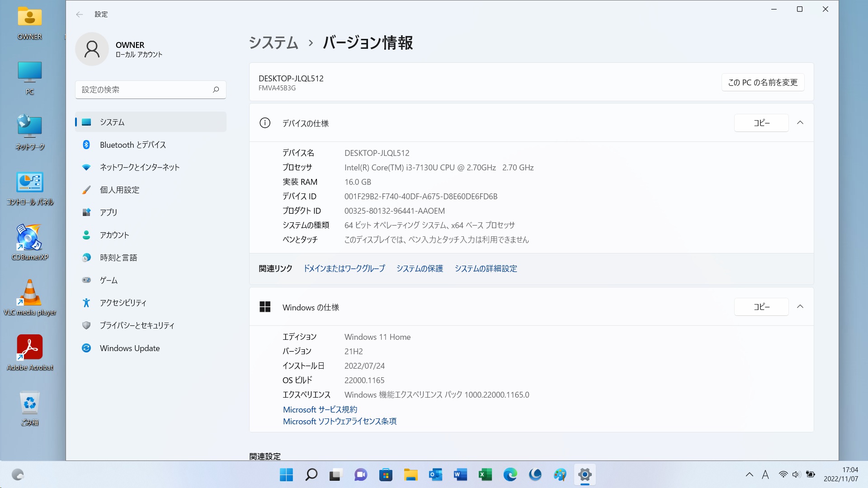Select 個人用設定 from the sidebar
The height and width of the screenshot is (488, 868).
(x=119, y=190)
